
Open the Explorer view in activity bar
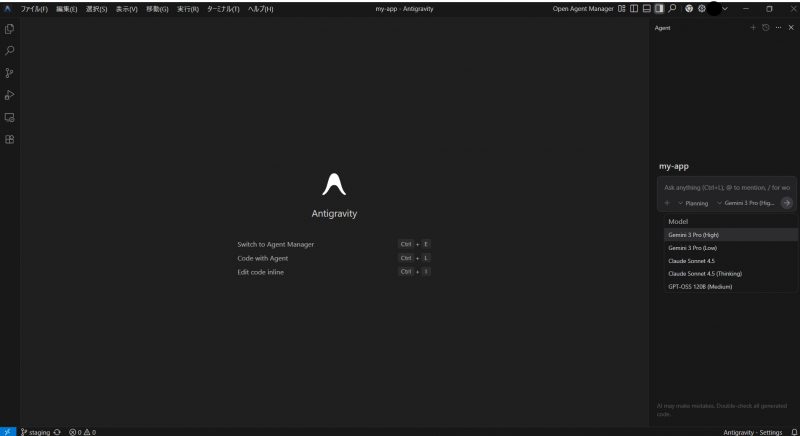click(10, 29)
